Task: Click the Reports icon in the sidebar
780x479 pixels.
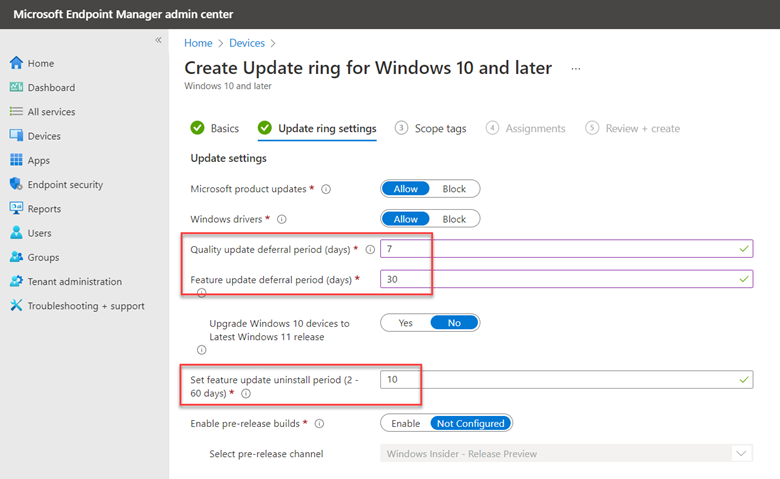Action: tap(16, 208)
